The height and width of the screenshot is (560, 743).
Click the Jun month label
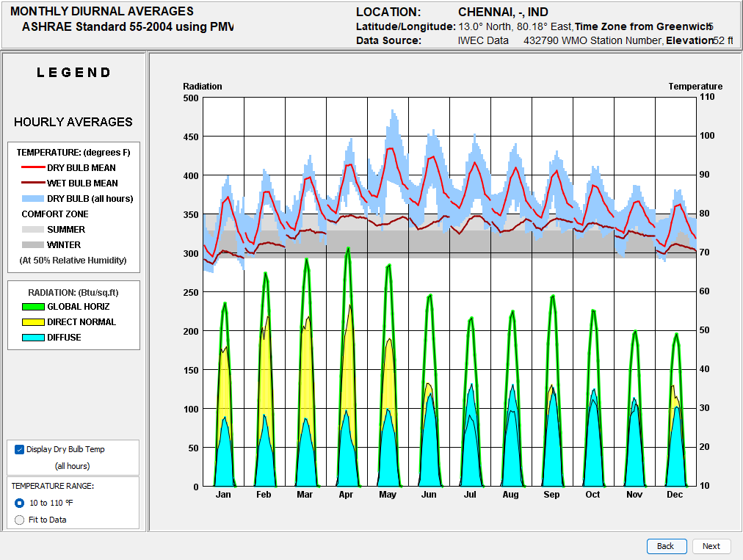[429, 495]
